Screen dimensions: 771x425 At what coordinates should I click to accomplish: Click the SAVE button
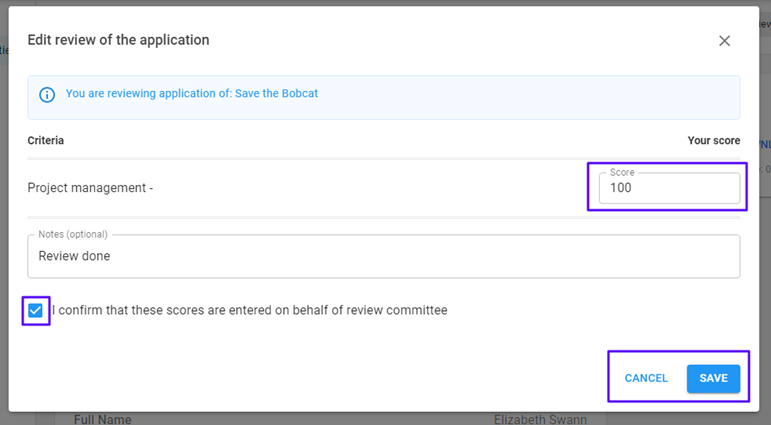tap(713, 378)
